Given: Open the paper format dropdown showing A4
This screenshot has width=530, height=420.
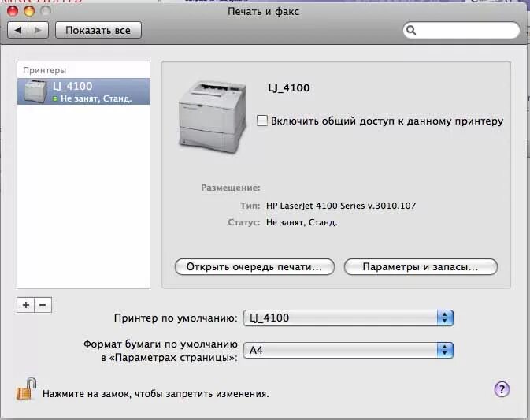Looking at the screenshot, I should coord(348,350).
